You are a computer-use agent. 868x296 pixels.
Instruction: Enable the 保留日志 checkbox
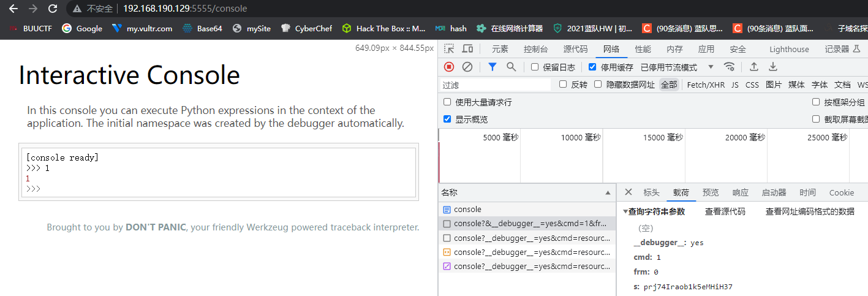coord(535,67)
